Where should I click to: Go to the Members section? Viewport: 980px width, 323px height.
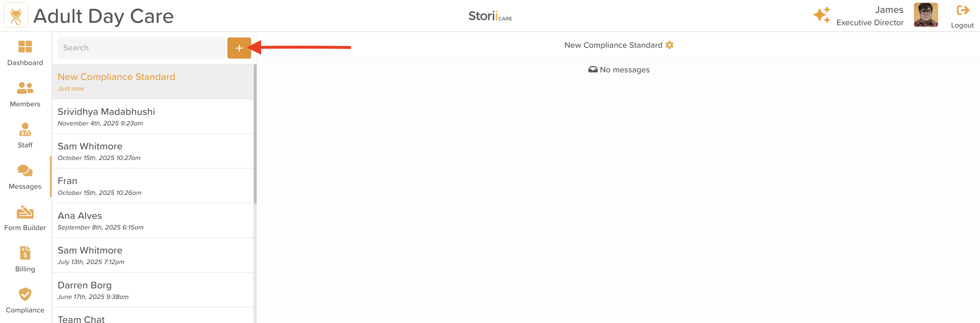[x=25, y=88]
